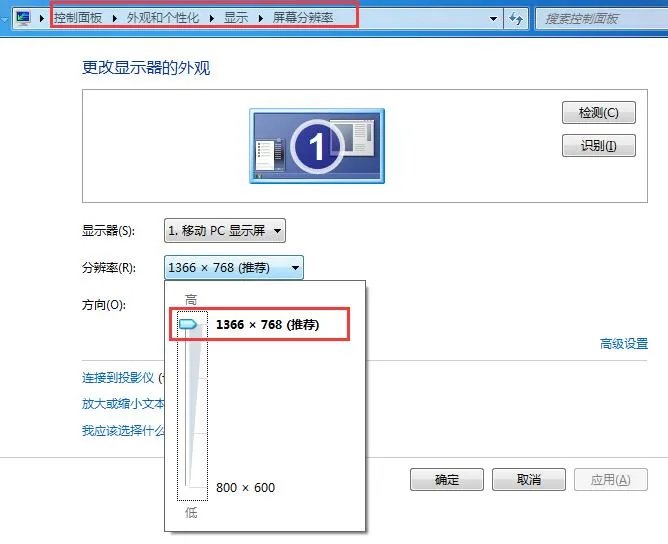Expand the arrow after 外观和个性化 breadcrumb
This screenshot has height=544, width=668.
pyautogui.click(x=211, y=18)
